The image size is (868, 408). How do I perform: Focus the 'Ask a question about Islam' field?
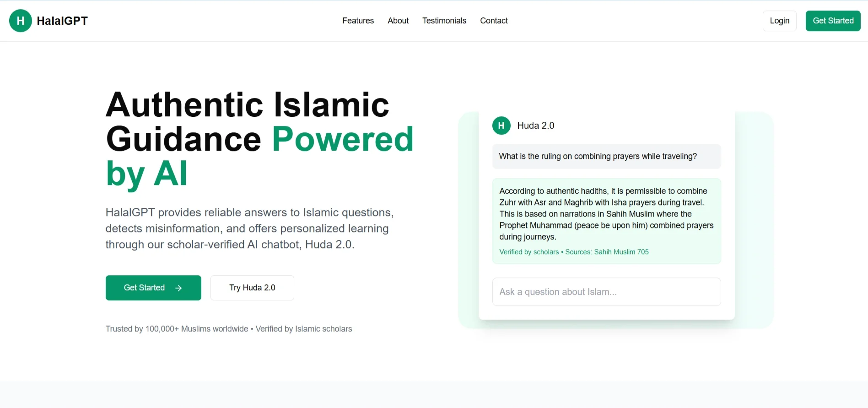pyautogui.click(x=606, y=292)
